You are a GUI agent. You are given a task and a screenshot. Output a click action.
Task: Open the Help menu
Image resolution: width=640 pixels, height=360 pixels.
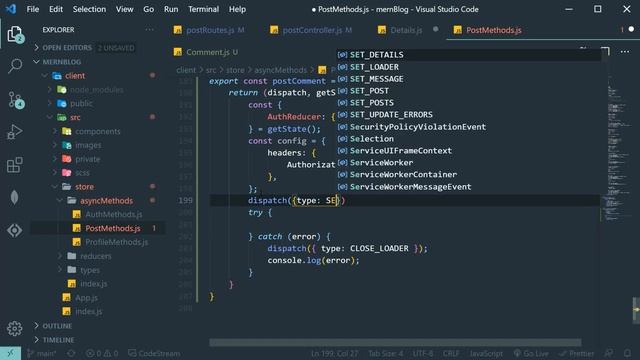pos(237,9)
